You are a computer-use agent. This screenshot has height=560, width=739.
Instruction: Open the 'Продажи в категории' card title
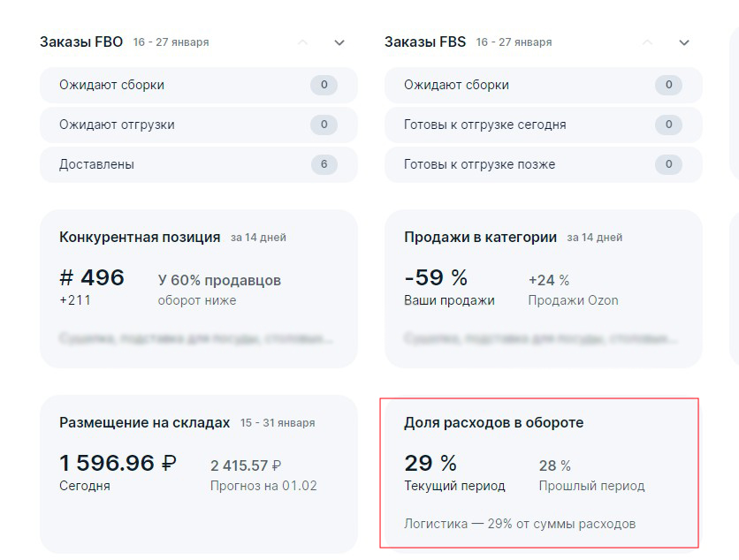click(x=480, y=237)
